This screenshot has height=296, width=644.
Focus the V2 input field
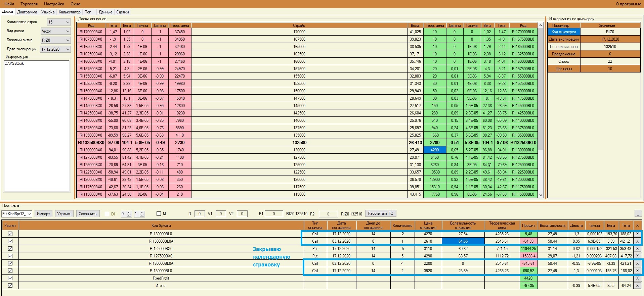click(x=242, y=214)
